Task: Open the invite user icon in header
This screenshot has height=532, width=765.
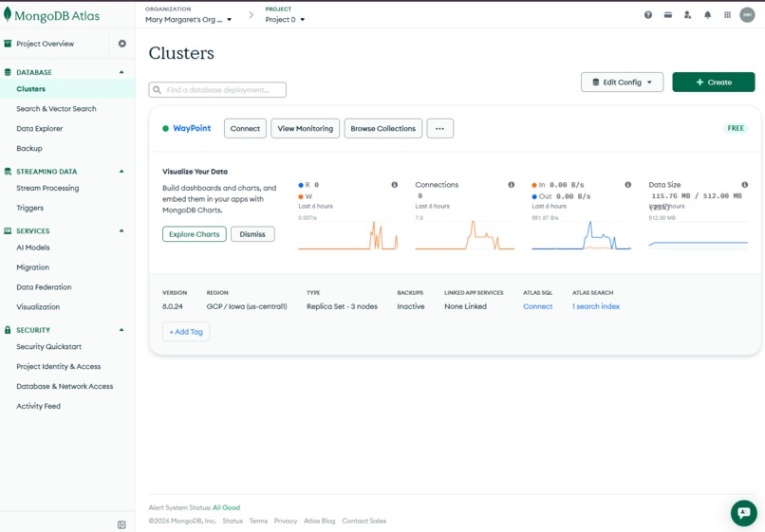Action: point(687,15)
